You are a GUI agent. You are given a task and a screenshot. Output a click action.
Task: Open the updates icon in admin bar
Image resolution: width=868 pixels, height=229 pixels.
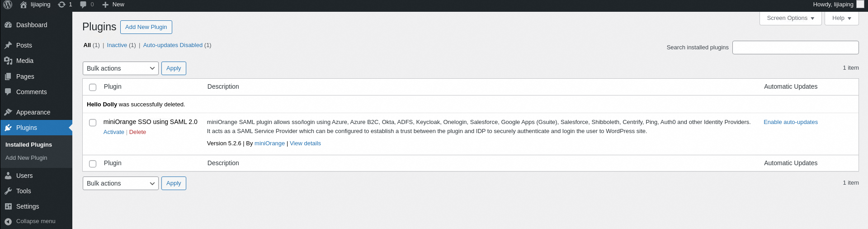(61, 5)
